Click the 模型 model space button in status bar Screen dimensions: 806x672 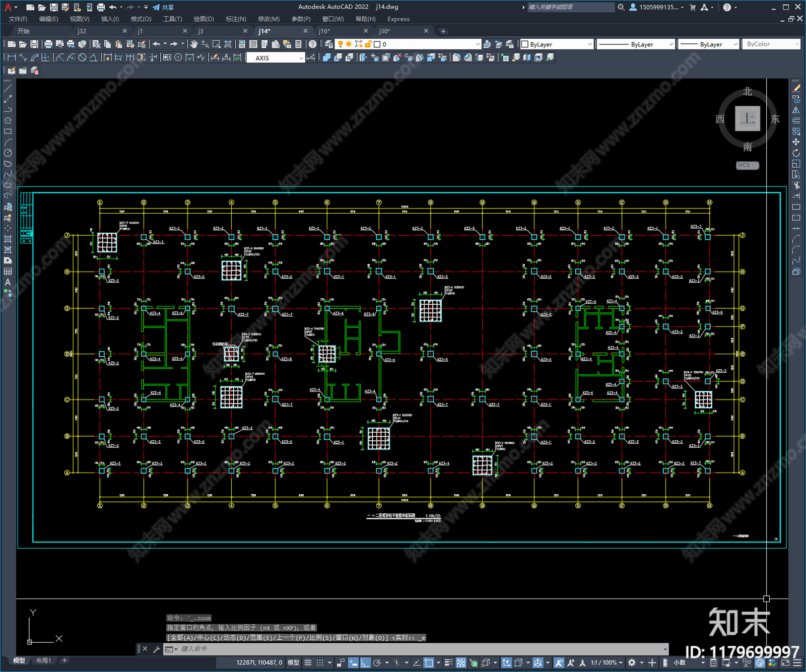point(293,662)
